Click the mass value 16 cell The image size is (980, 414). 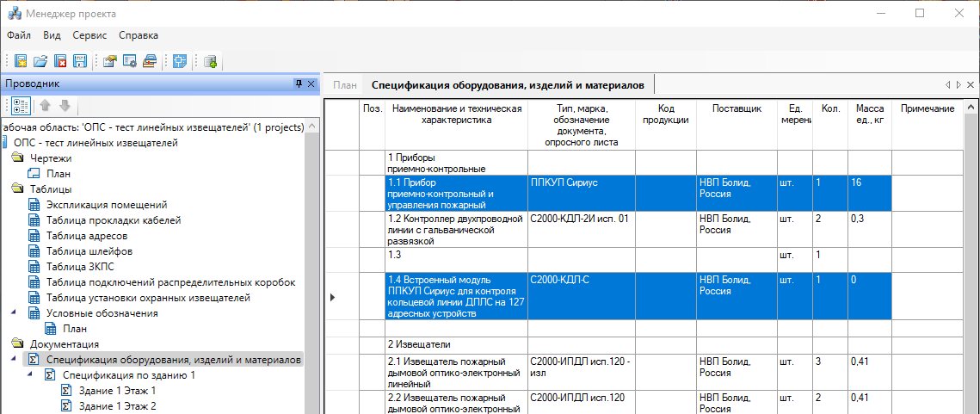point(869,194)
